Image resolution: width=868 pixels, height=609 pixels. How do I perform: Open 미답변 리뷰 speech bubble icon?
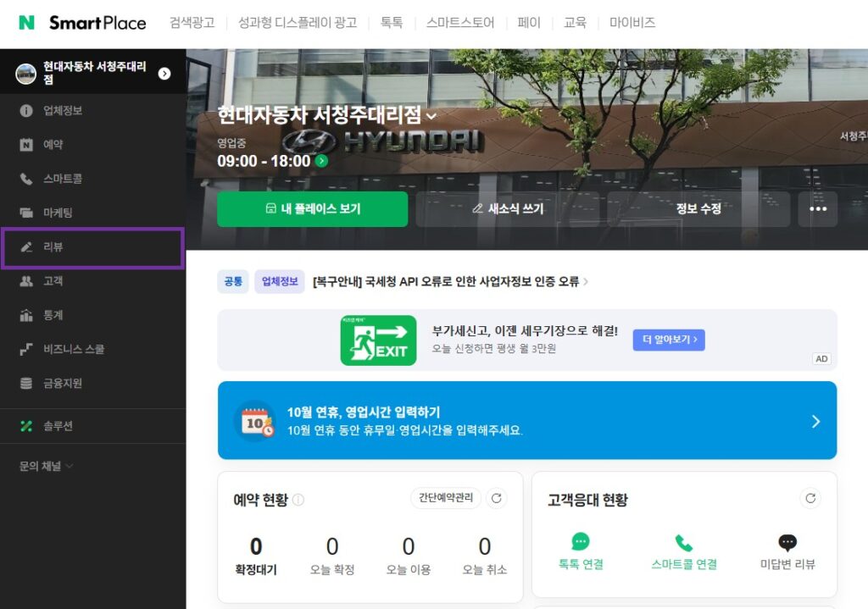787,542
